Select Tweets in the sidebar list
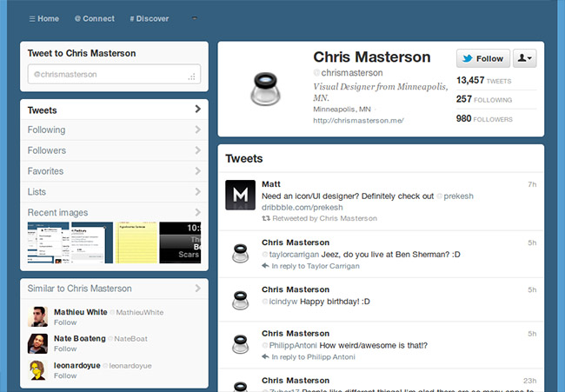The image size is (565, 392). click(114, 110)
